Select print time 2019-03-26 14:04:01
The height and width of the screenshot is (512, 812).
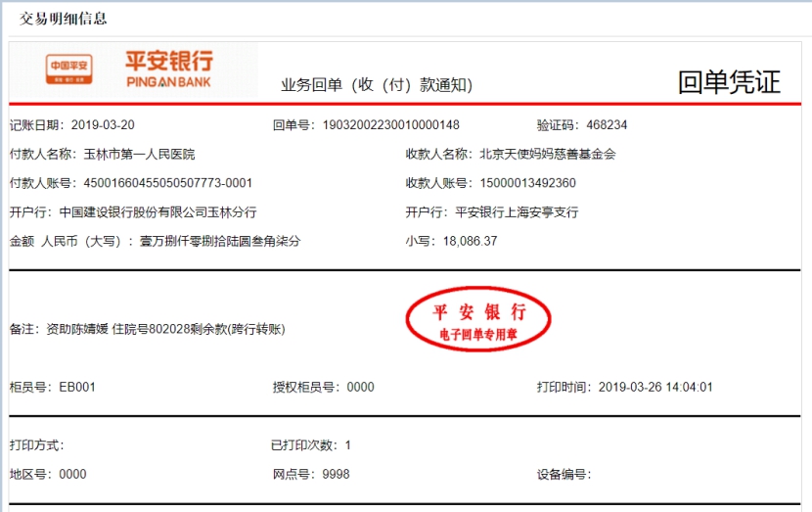click(655, 387)
